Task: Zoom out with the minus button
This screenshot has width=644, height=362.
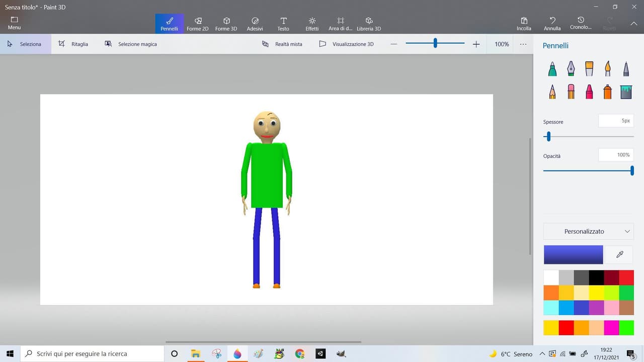Action: pos(394,44)
